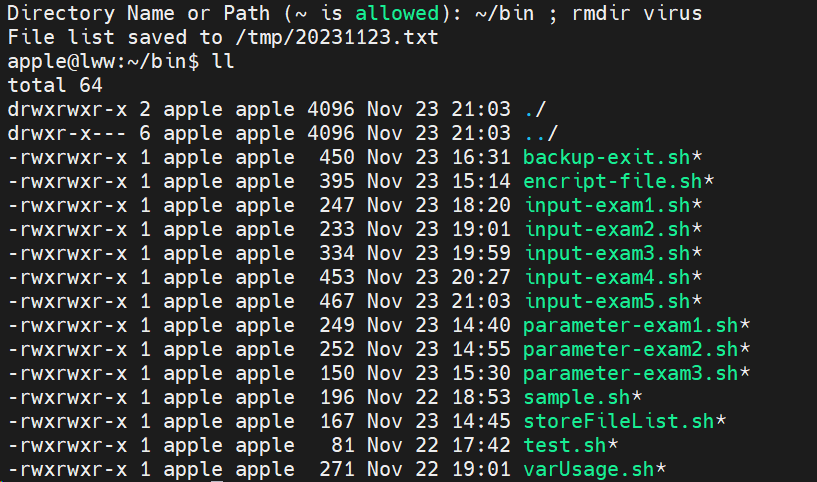The height and width of the screenshot is (482, 817).
Task: Click the size 395 of encript-file.sh
Action: pos(337,181)
